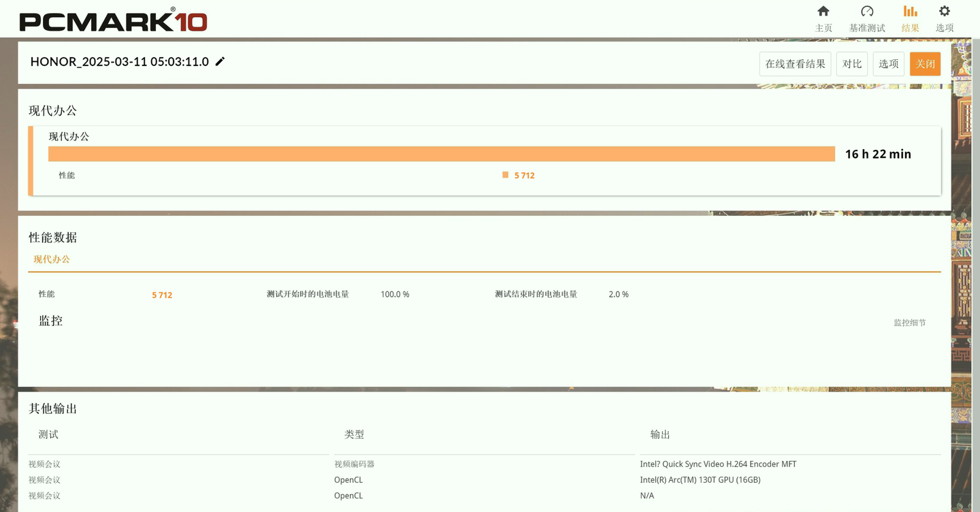Click 在线查看结果 button

tap(795, 64)
